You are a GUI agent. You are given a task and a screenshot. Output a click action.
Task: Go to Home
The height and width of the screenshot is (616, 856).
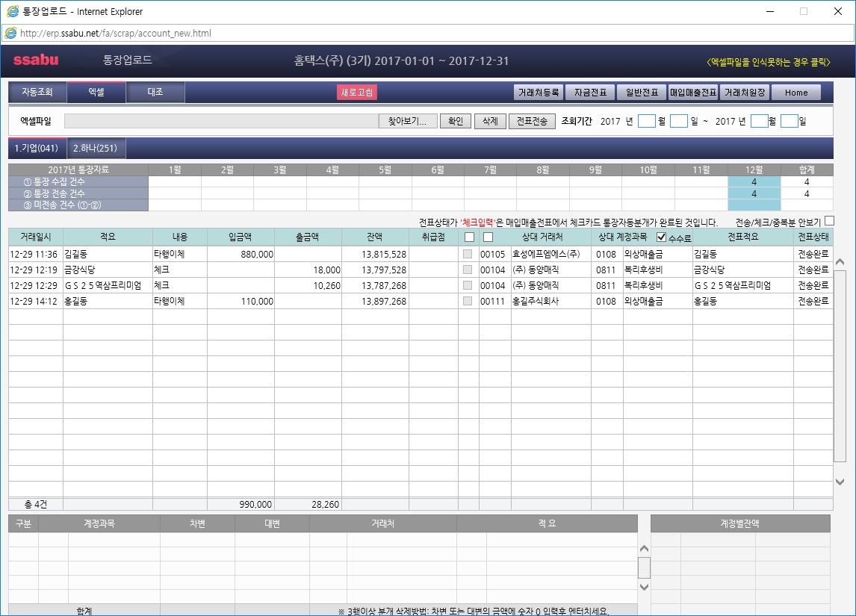(796, 92)
